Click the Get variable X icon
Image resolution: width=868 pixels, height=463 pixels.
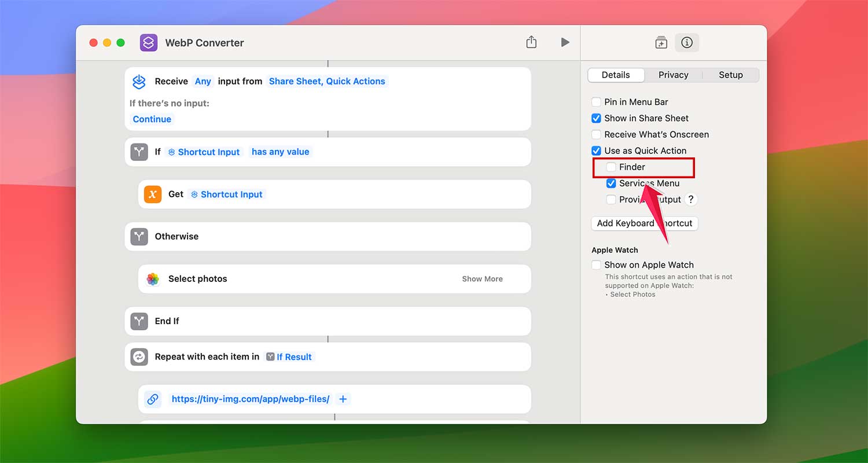tap(152, 194)
